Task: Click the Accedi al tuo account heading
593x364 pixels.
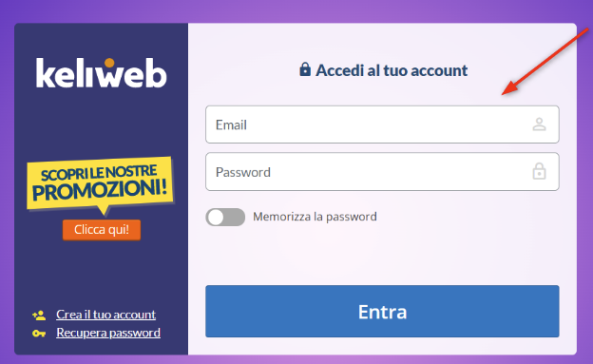Action: 392,70
